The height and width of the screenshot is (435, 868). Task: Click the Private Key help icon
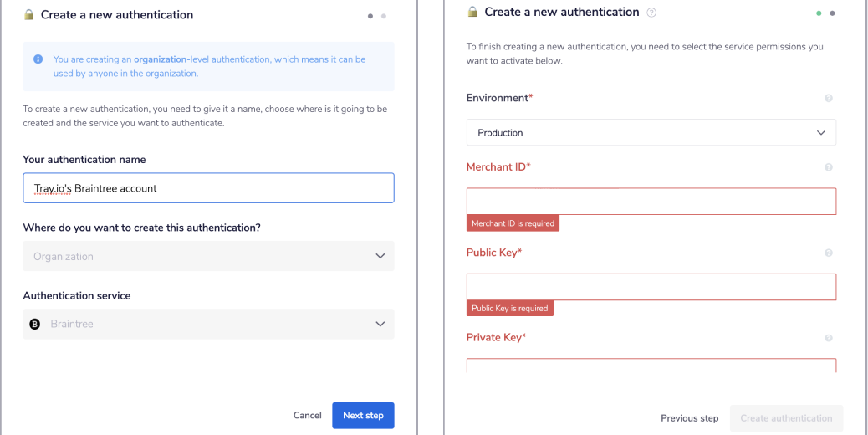(x=828, y=338)
